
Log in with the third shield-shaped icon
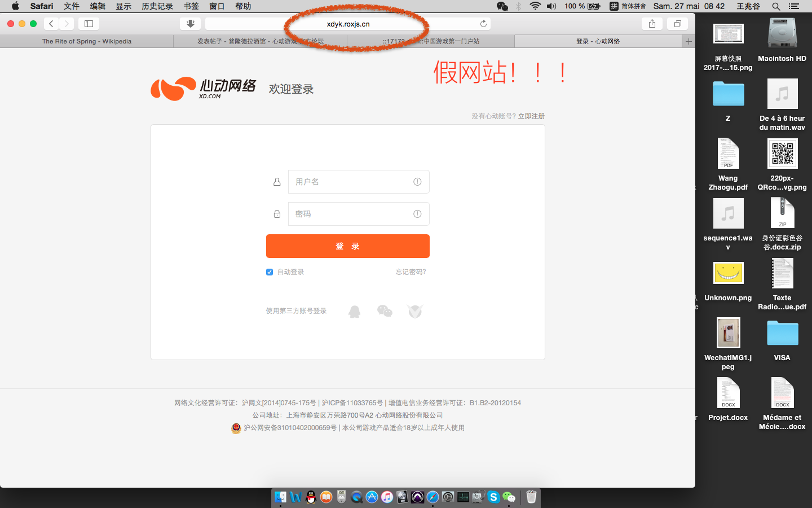coord(415,312)
